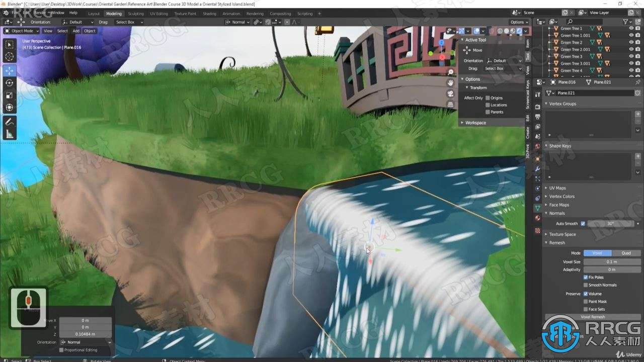Screen dimensions: 644x362
Task: Switch to the Shading workspace tab
Action: [209, 14]
